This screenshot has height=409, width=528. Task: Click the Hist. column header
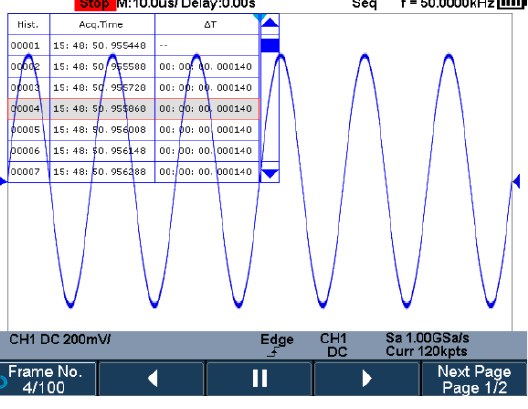(28, 25)
